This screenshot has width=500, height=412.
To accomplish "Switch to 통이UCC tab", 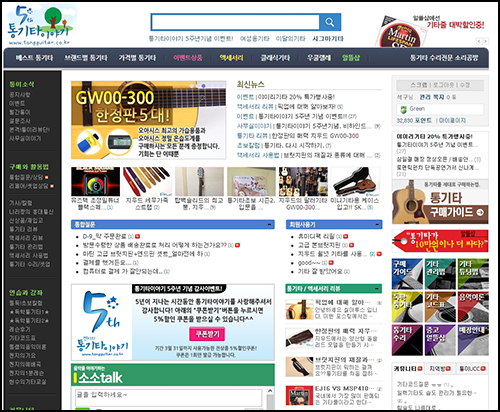I will click(472, 369).
